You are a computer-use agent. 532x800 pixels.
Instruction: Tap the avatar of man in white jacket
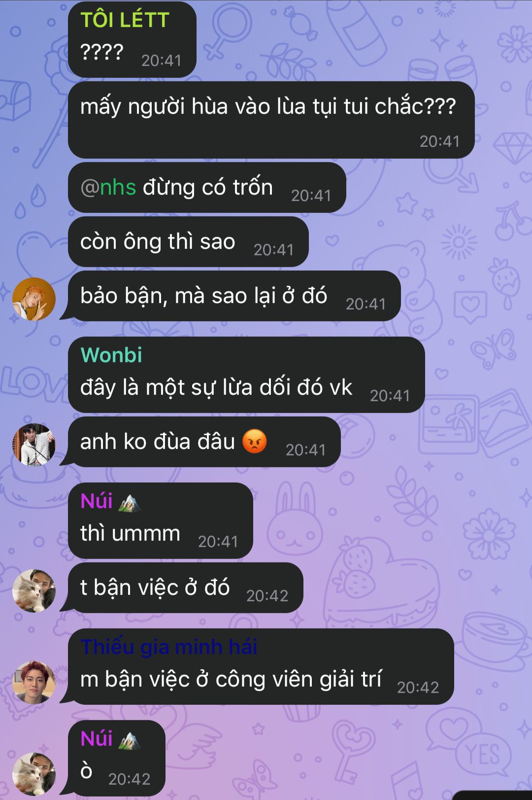(34, 445)
